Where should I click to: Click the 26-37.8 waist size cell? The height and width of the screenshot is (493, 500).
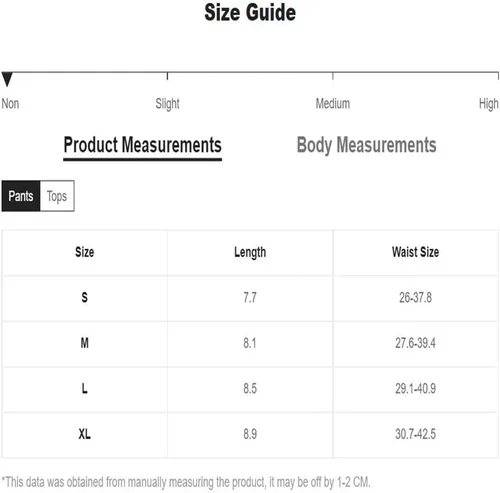[x=415, y=298]
